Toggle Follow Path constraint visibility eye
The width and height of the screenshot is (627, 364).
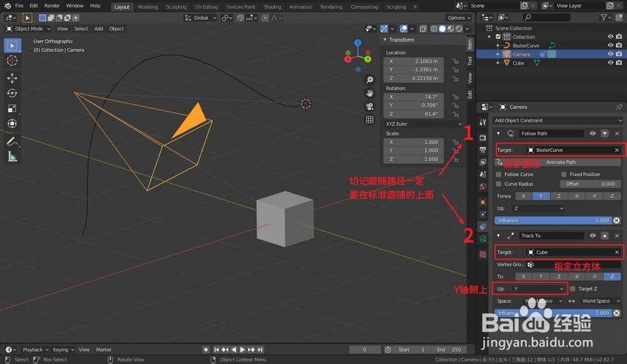tap(593, 133)
